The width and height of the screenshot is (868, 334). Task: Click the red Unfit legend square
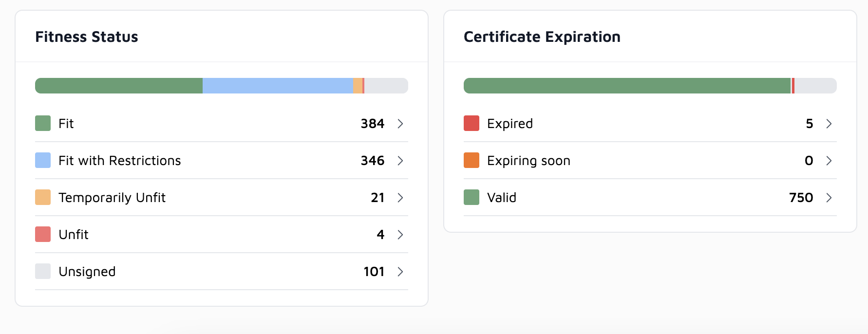(42, 234)
